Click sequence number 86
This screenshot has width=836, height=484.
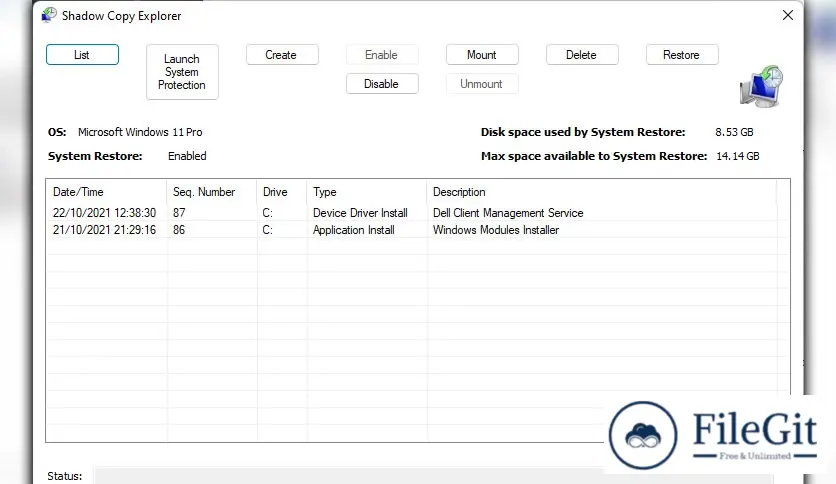click(x=179, y=230)
